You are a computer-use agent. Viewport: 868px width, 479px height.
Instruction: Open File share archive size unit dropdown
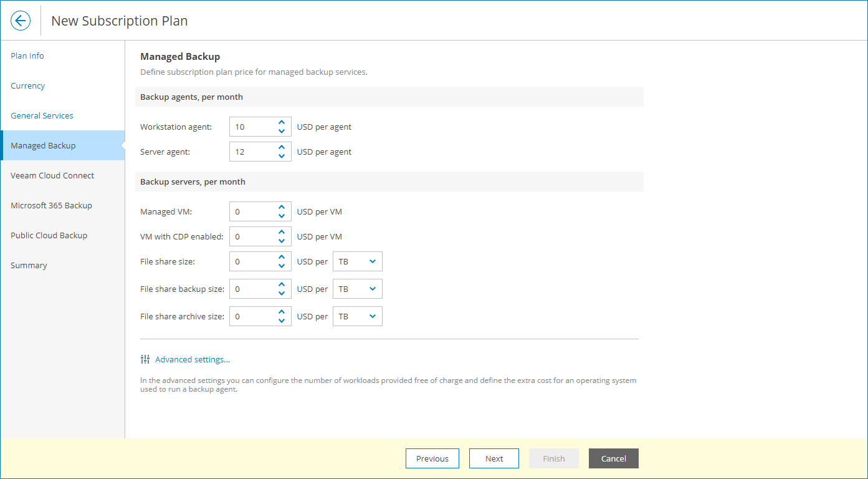[358, 317]
